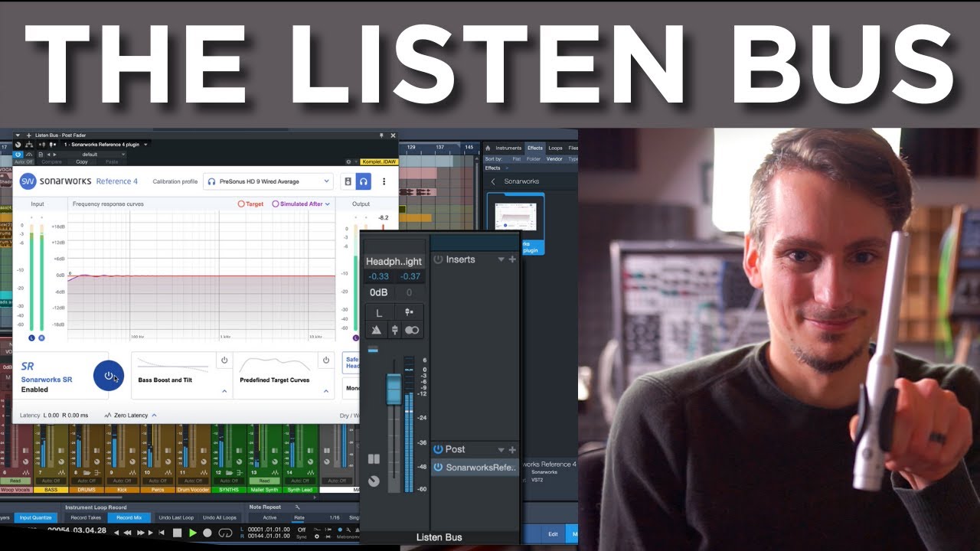Switch Sonarworks to speaker mode icon
This screenshot has width=980, height=551.
click(x=348, y=181)
